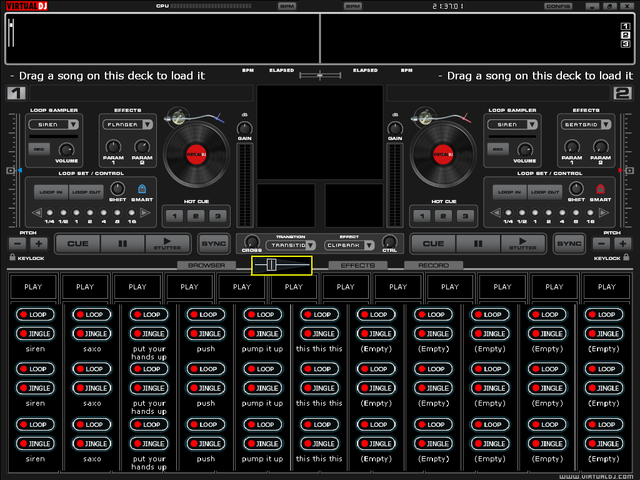Click the deck 1 Gain knob
640x480 pixels.
coord(244,128)
